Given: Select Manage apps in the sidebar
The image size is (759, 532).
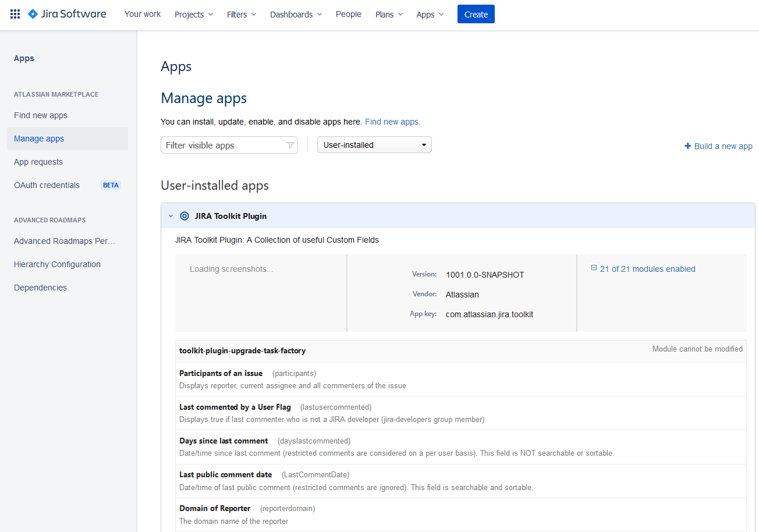Looking at the screenshot, I should [68, 139].
